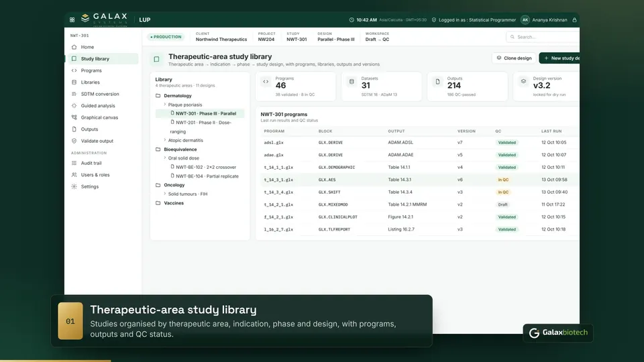644x362 pixels.
Task: Click the adae.glx program name
Action: click(274, 155)
